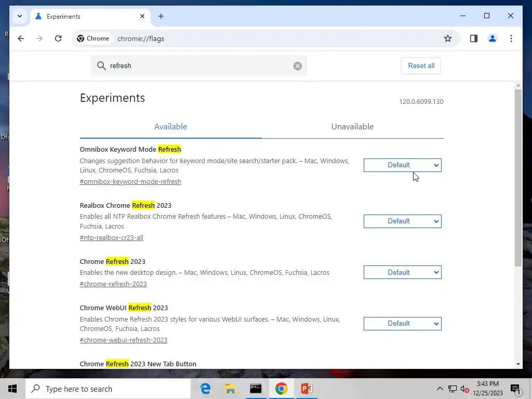Click the scrollbar down arrow

[x=518, y=364]
